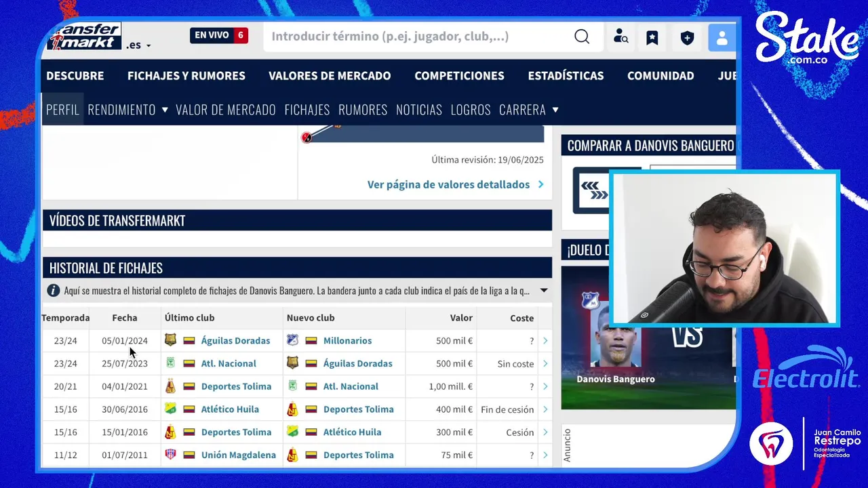
Task: Switch to VALOR DE MERCADO tab
Action: pos(226,109)
